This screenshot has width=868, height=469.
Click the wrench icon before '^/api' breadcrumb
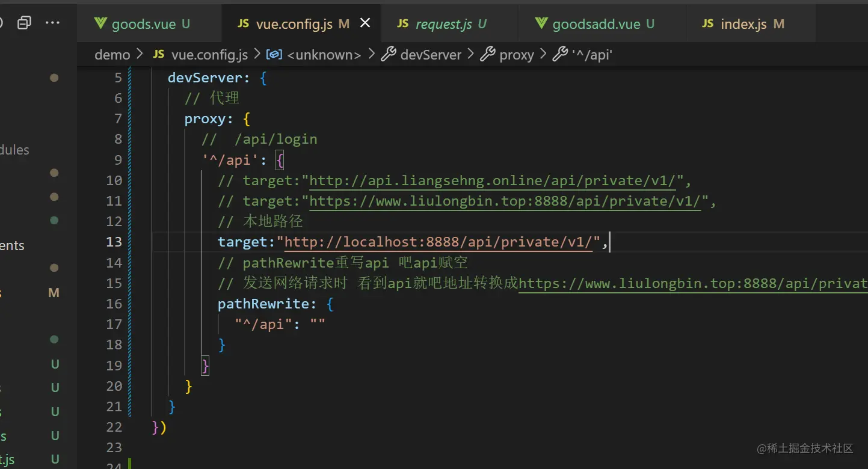[x=560, y=55]
